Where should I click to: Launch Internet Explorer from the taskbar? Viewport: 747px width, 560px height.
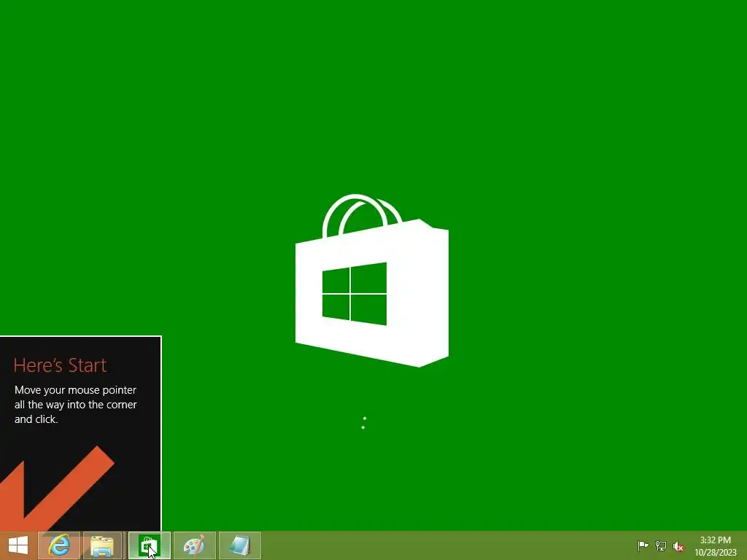pos(59,545)
